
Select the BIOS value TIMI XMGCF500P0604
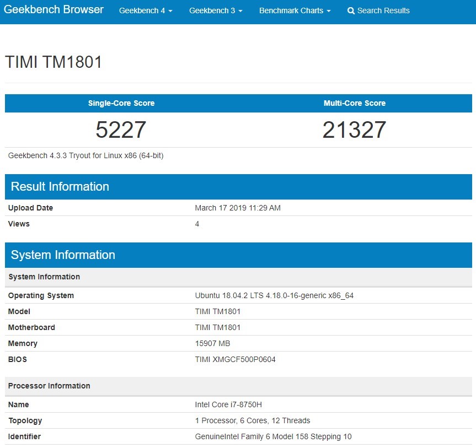click(x=236, y=359)
